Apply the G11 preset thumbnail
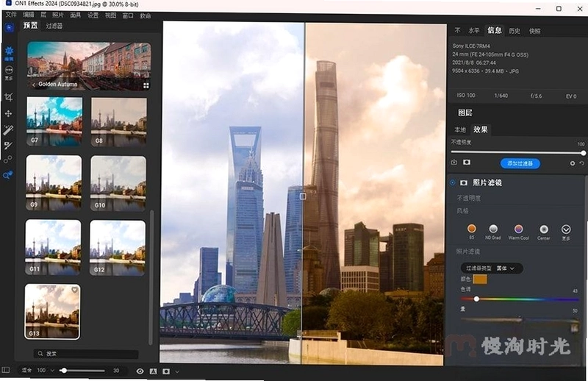Screen dimensions: 588x381 click(x=53, y=247)
